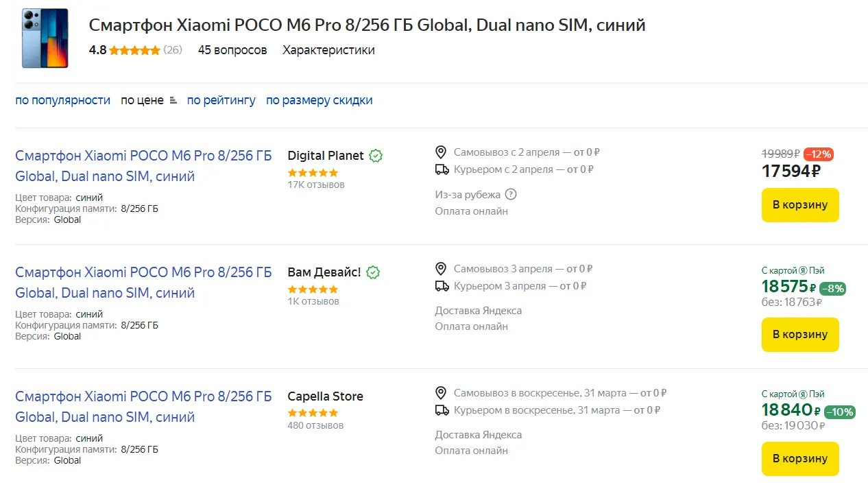Add the Вам Девайс! offer в корзину
This screenshot has height=487, width=868.
(799, 334)
